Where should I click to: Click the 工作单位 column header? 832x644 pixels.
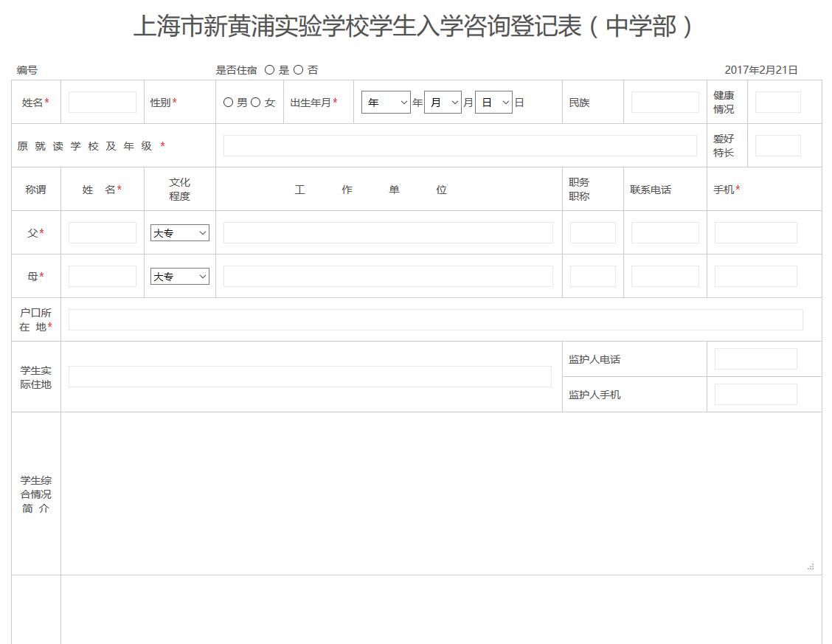tap(370, 190)
